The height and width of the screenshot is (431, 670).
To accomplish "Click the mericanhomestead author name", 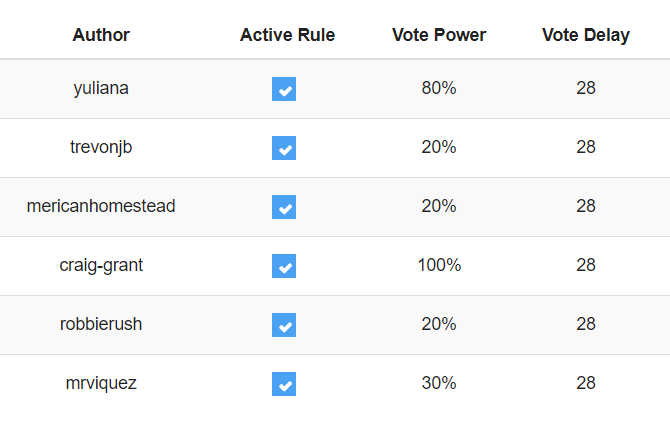I will click(101, 206).
